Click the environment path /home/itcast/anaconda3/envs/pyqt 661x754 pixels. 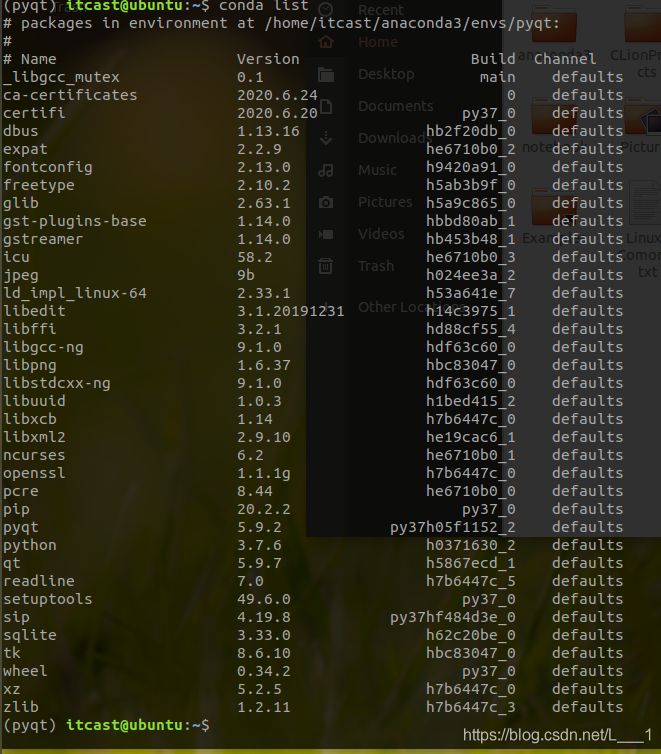pos(408,23)
